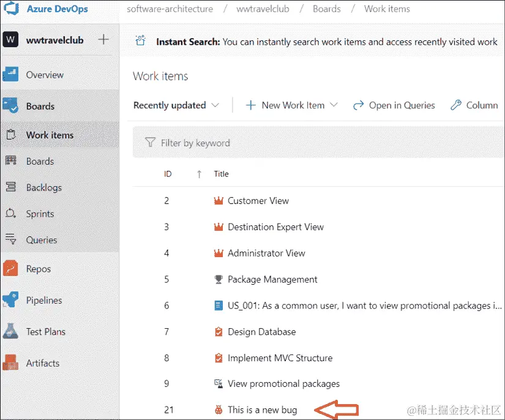The height and width of the screenshot is (420, 505).
Task: Click the Work items breadcrumb link
Action: click(x=387, y=9)
